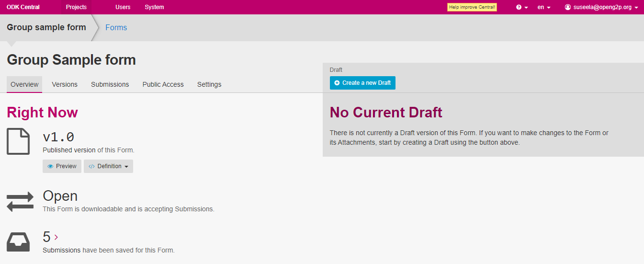This screenshot has height=264, width=644.
Task: Click the user account avatar icon
Action: 568,7
